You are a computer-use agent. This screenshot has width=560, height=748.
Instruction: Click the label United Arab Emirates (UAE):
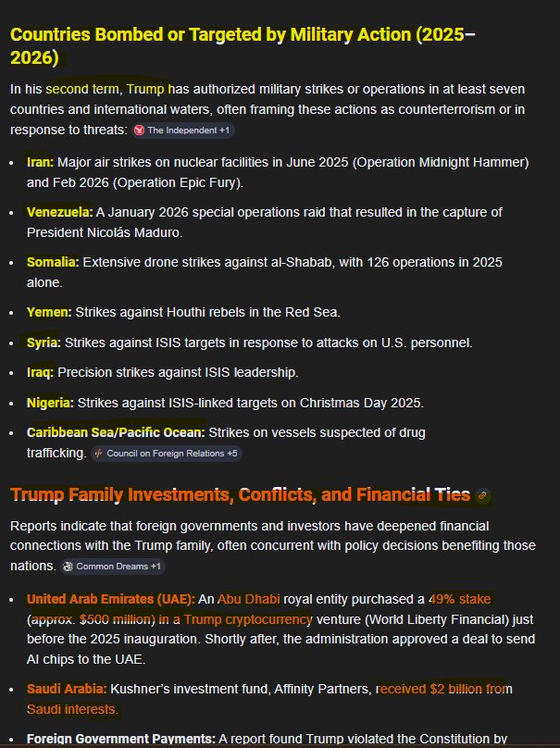tap(111, 599)
